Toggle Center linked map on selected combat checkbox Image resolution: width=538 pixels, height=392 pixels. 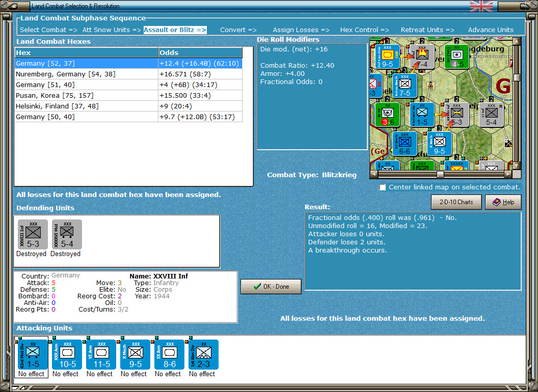pos(382,187)
